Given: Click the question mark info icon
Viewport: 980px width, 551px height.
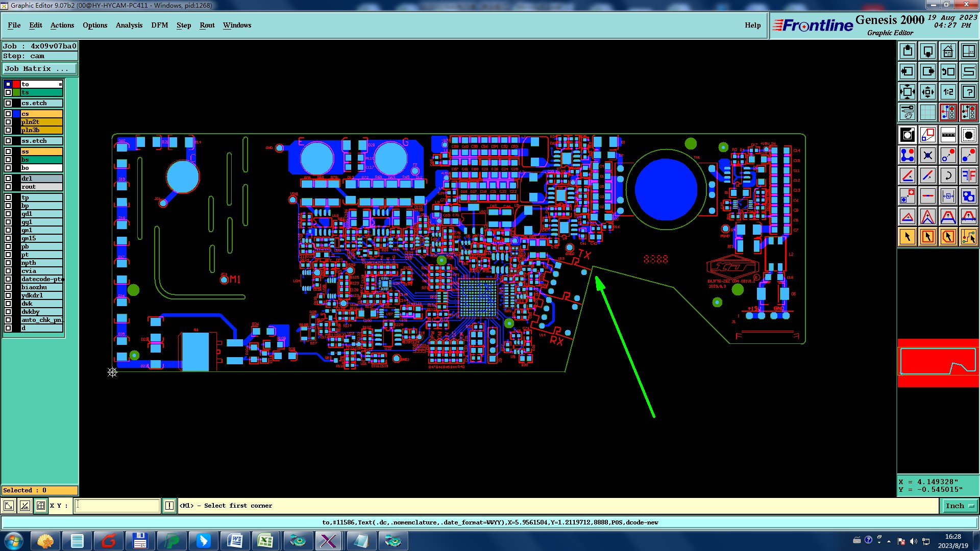Looking at the screenshot, I should click(969, 92).
